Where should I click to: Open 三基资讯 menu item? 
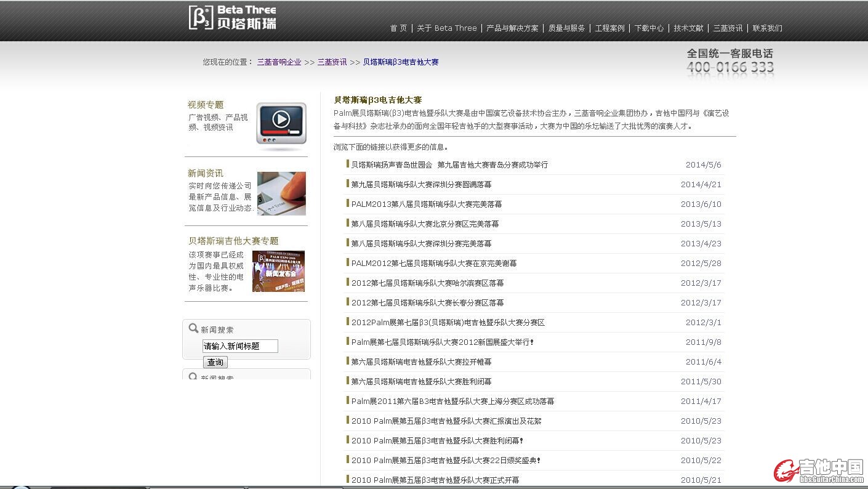tap(728, 28)
